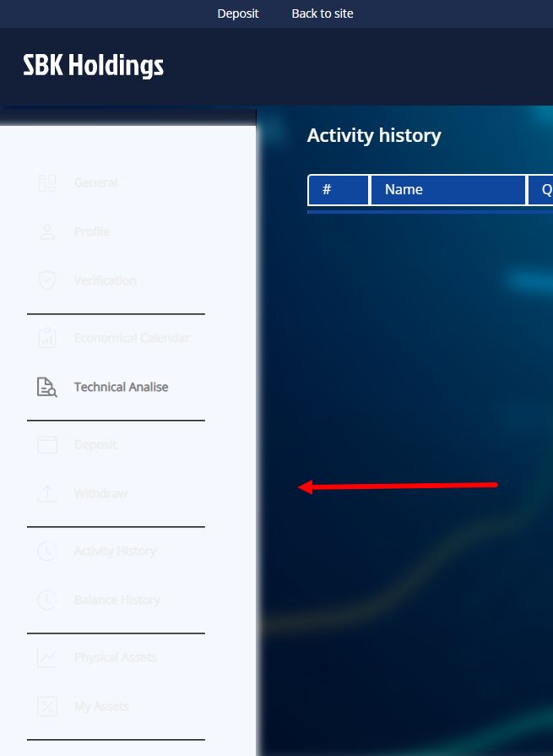Click the My Assets percent icon
The image size is (553, 756).
47,706
